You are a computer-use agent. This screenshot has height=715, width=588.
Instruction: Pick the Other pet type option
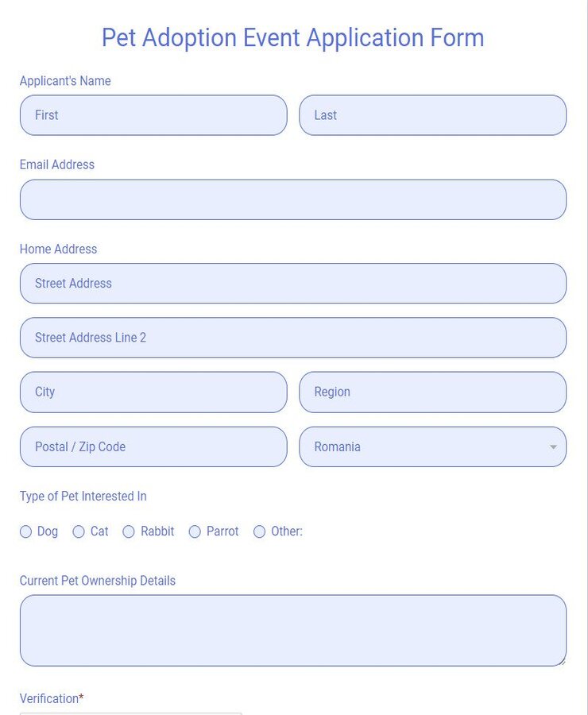(x=259, y=531)
